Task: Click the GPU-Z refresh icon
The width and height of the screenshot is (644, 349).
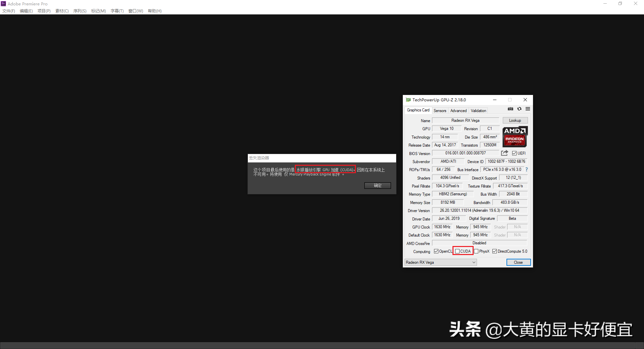Action: click(519, 109)
